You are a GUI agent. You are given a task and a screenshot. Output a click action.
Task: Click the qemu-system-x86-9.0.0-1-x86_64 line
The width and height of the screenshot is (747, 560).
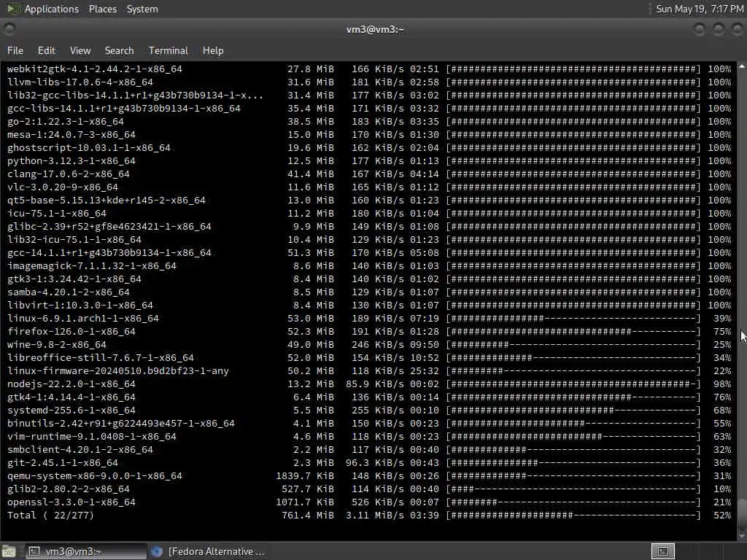click(x=369, y=475)
